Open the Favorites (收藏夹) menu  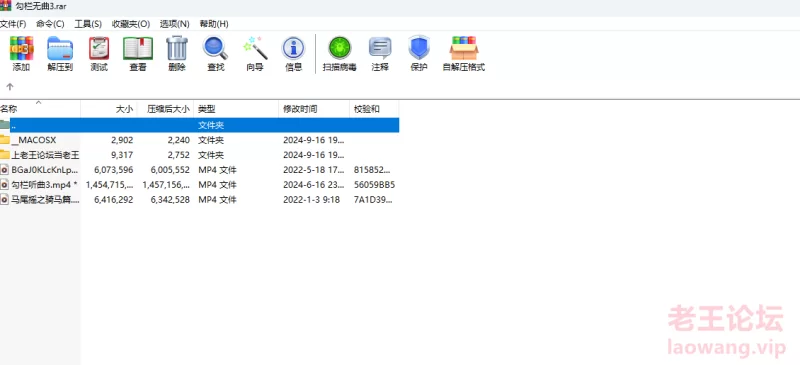click(131, 24)
